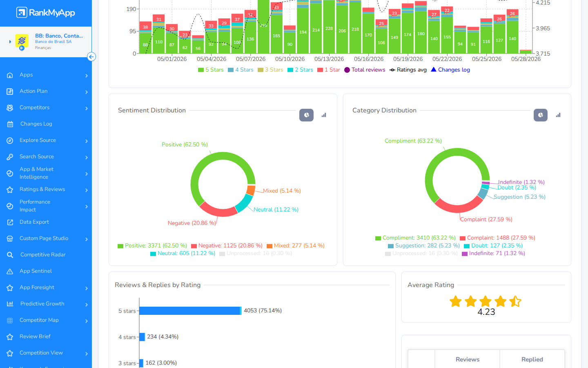Click the Competition View star icon
The height and width of the screenshot is (368, 588).
[10, 353]
